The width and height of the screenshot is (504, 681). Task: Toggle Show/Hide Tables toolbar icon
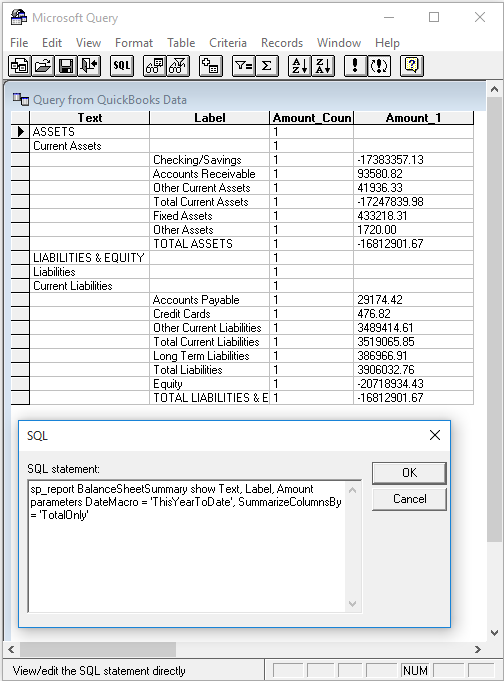coord(155,66)
